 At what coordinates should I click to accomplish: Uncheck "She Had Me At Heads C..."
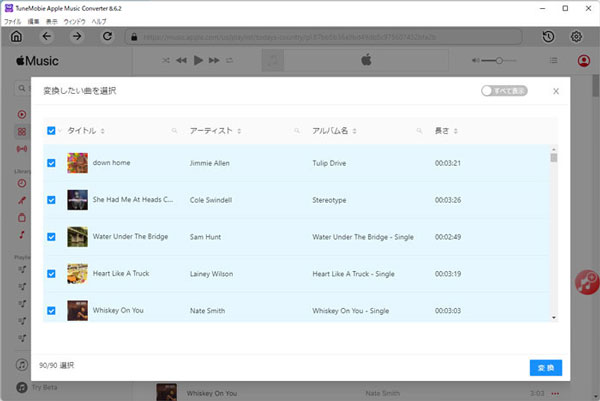click(x=51, y=200)
